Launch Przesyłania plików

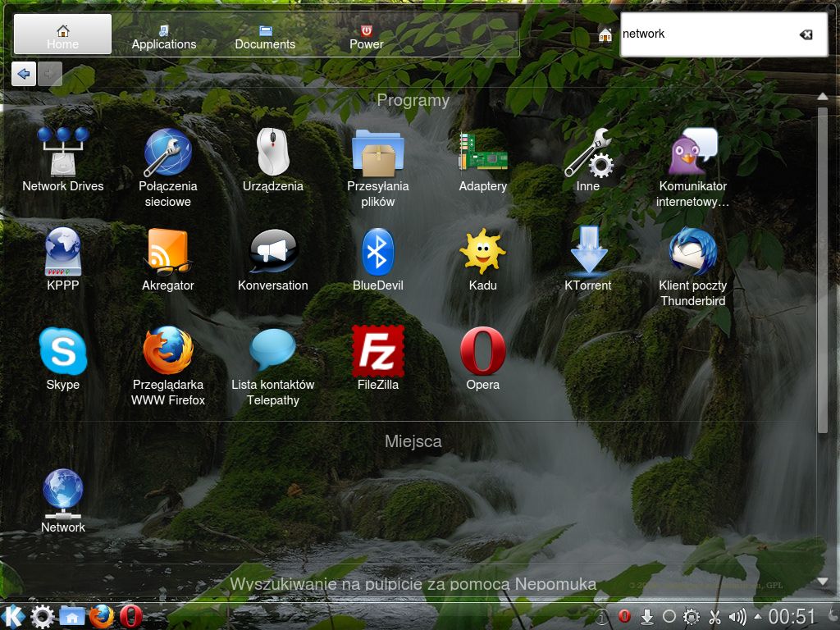[x=377, y=167]
